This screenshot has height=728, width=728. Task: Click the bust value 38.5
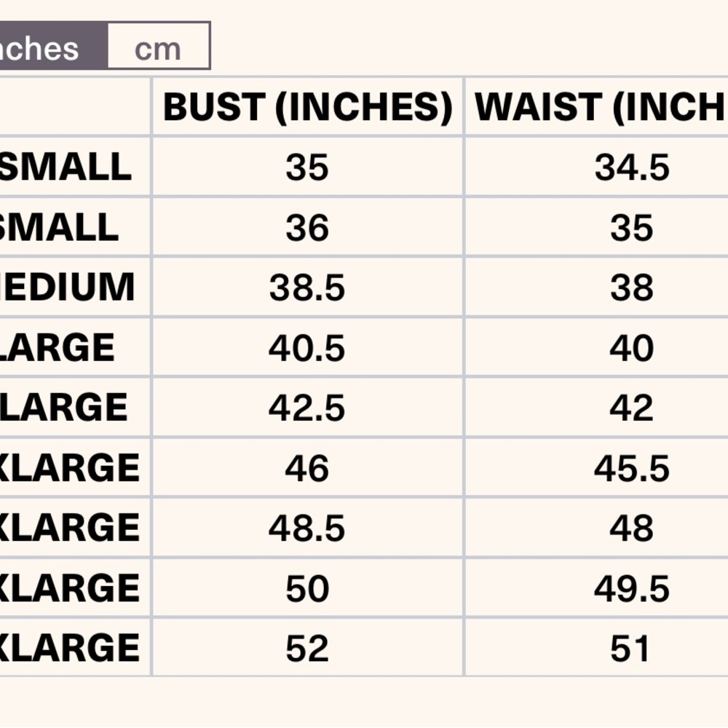tap(307, 288)
